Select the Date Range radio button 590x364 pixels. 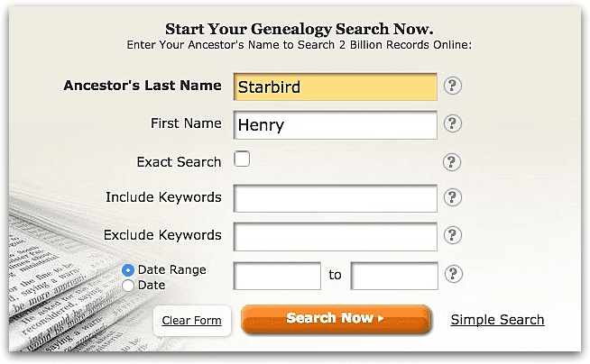[x=128, y=269]
